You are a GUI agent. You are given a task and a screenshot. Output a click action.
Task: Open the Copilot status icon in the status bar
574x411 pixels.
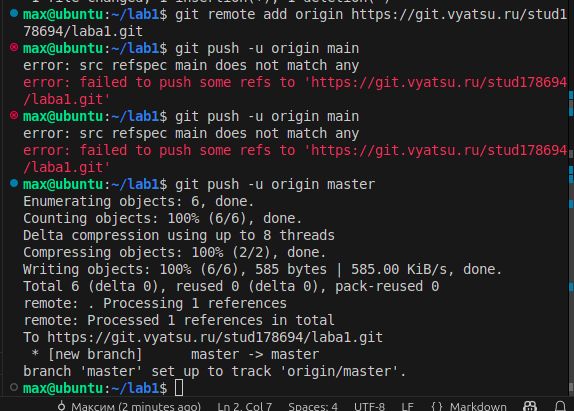[530, 406]
